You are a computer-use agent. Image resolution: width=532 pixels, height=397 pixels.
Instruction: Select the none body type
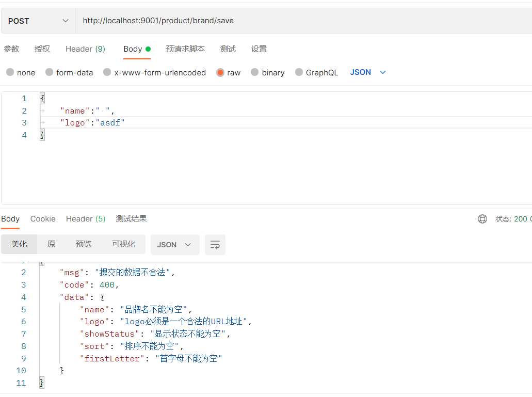[x=21, y=72]
